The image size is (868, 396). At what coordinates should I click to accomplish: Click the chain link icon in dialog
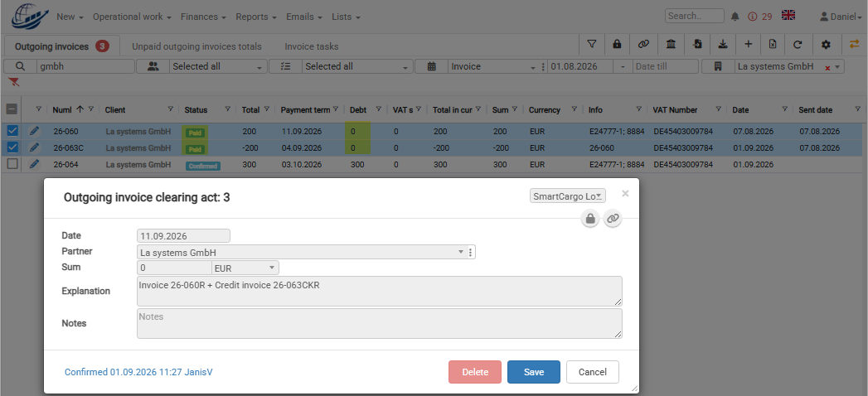[613, 219]
